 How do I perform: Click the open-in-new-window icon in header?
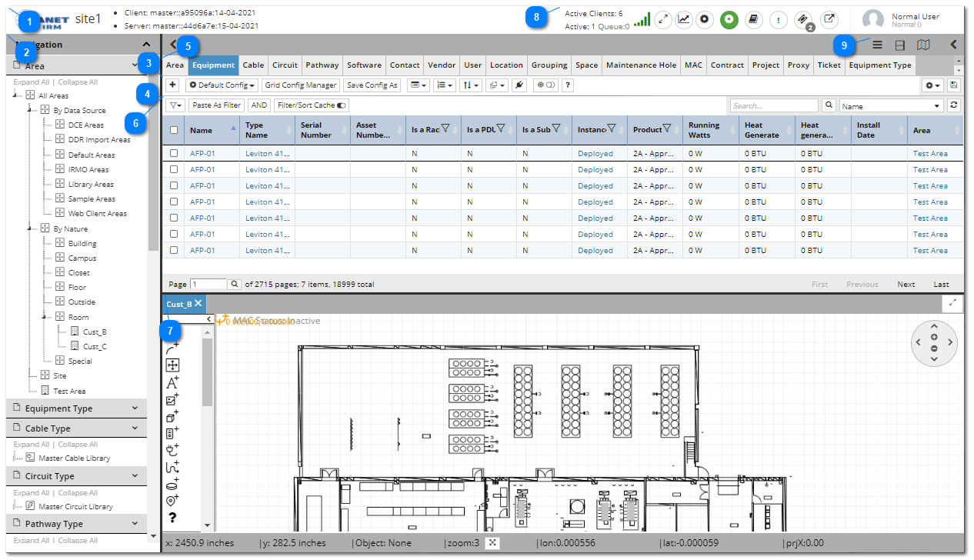(x=829, y=20)
